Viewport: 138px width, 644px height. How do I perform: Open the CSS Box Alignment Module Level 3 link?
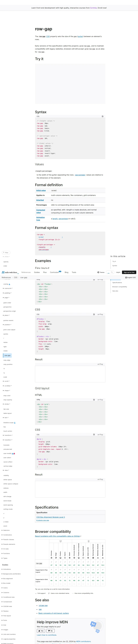(x=51, y=517)
